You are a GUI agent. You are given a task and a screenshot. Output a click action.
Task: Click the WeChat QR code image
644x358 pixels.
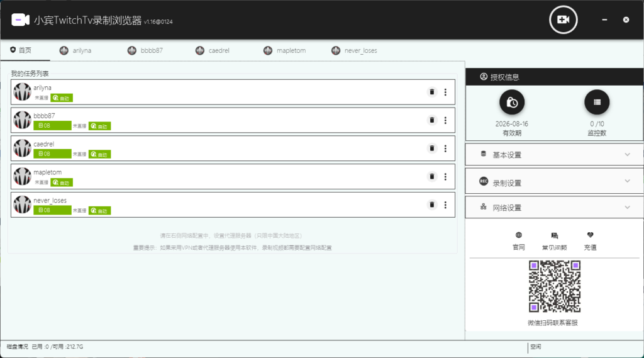click(x=554, y=287)
